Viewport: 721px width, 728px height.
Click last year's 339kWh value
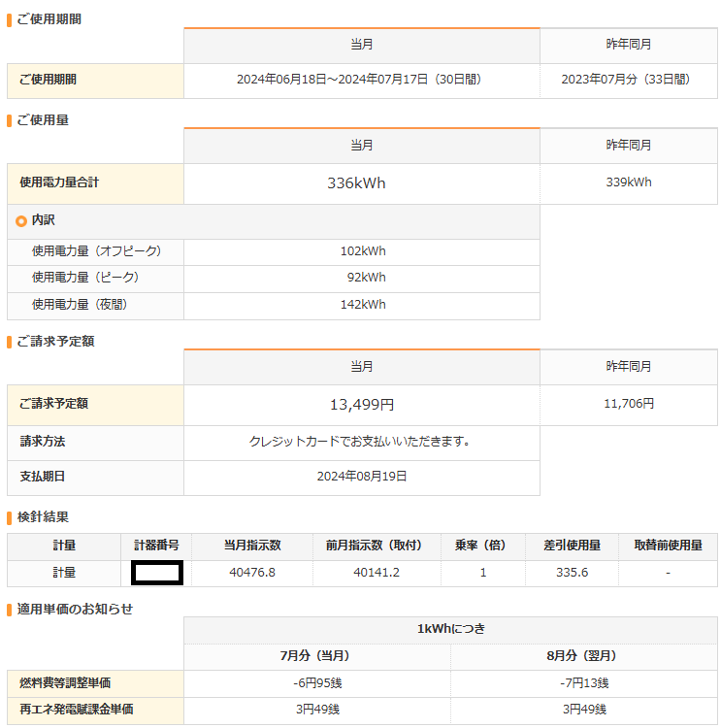coord(629,182)
